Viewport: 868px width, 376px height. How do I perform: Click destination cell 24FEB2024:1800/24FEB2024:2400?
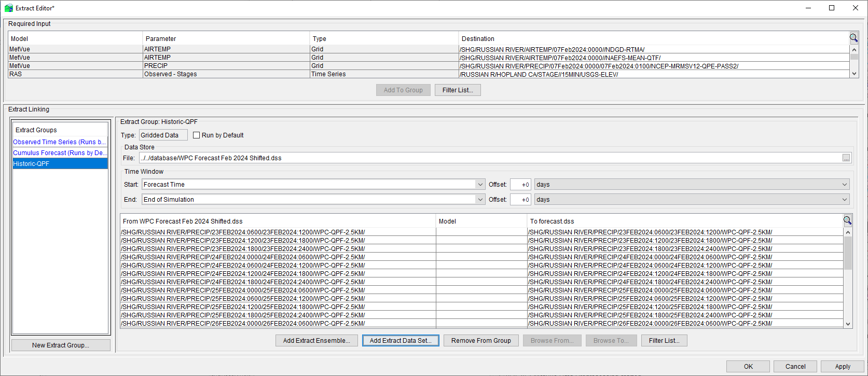click(685, 282)
